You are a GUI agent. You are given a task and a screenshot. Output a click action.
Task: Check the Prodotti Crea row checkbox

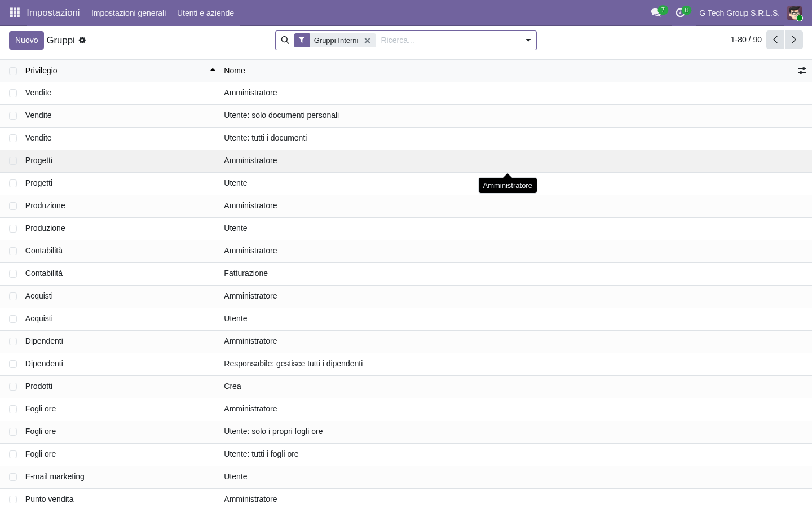pos(13,387)
